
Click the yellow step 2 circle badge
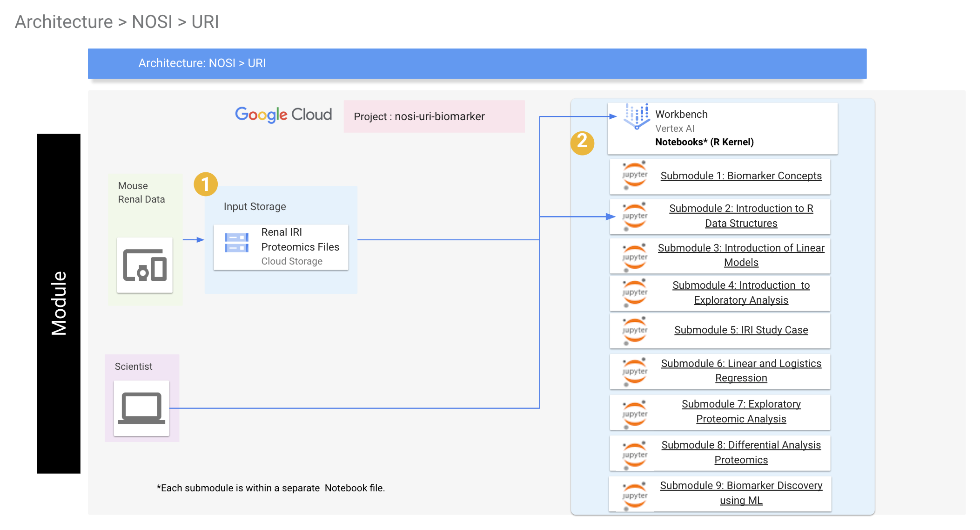pos(582,142)
